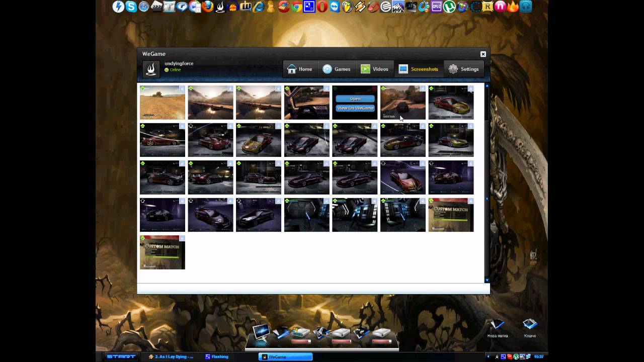
Task: Open the pink circle n icon in top dock
Action: [500, 7]
